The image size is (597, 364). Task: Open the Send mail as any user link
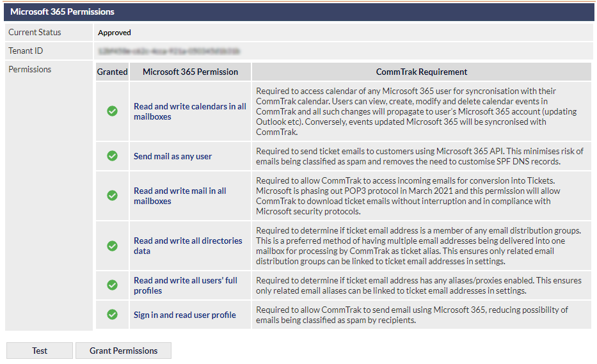coord(173,156)
